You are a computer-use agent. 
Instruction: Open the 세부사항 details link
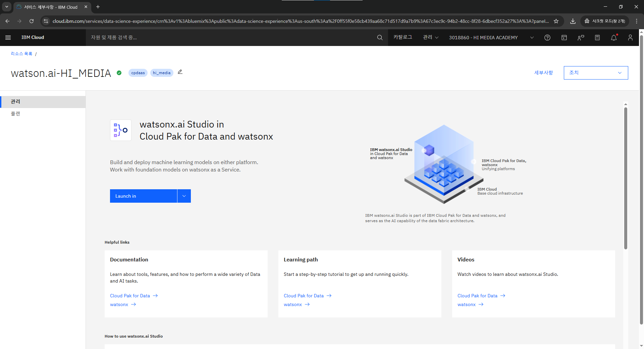(543, 73)
